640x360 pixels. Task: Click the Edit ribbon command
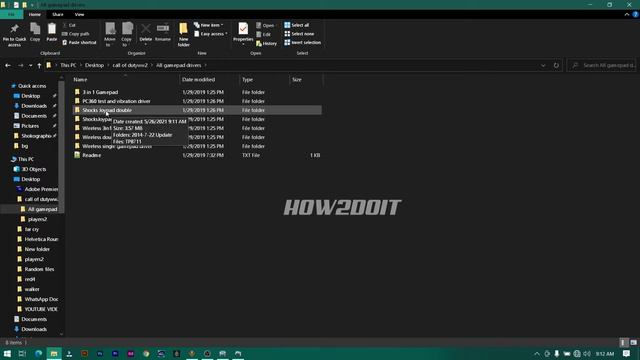coord(263,34)
